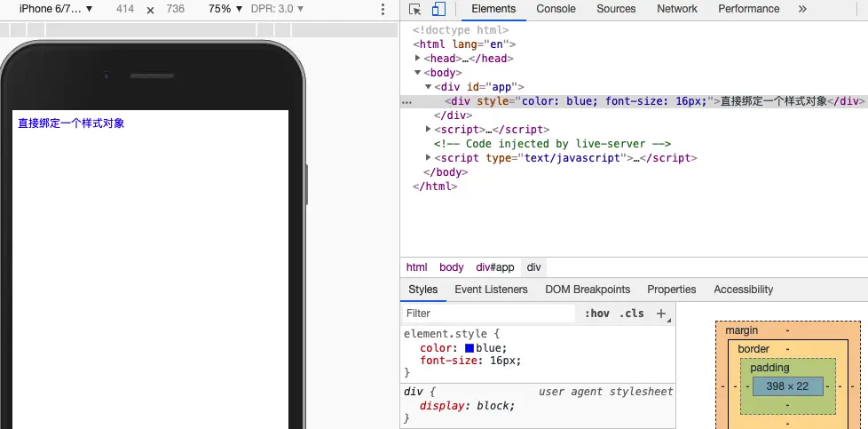This screenshot has width=868, height=429.
Task: Toggle the .cls class editor button
Action: pos(632,314)
